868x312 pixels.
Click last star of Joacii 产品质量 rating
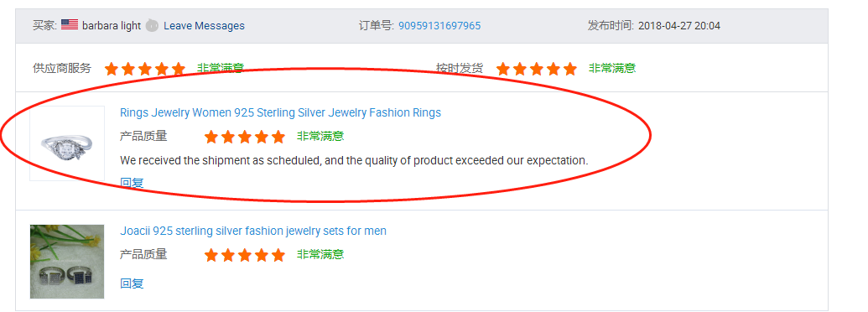(x=278, y=255)
